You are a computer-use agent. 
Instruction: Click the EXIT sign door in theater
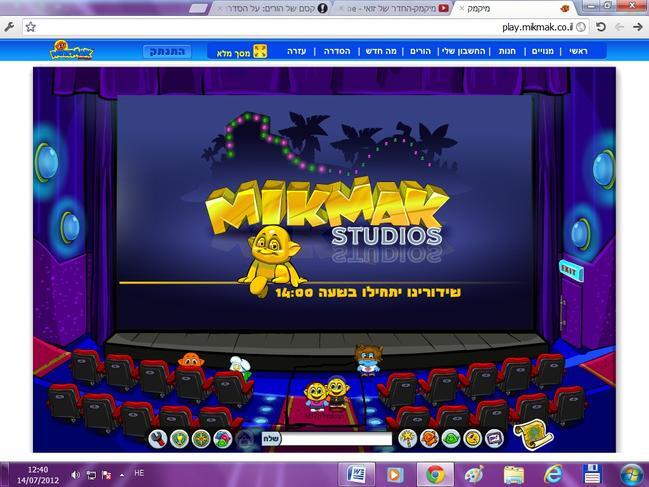(571, 270)
